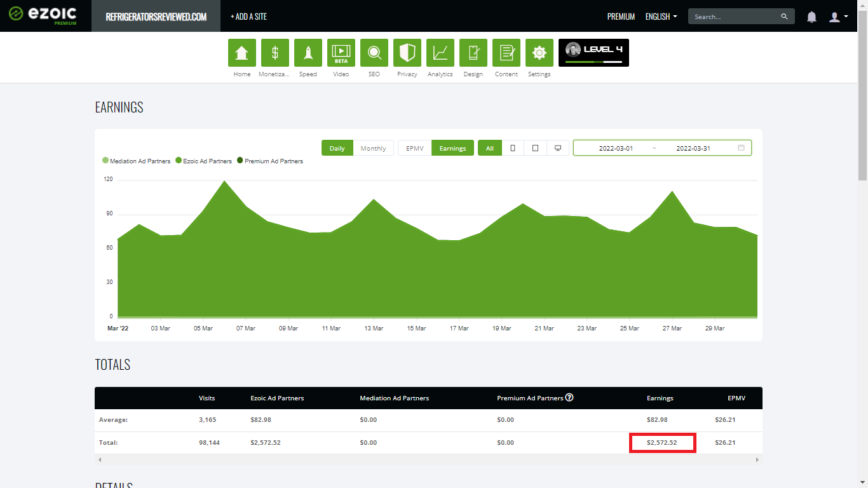Image resolution: width=868 pixels, height=488 pixels.
Task: Open the Level 4 badge
Action: [593, 53]
